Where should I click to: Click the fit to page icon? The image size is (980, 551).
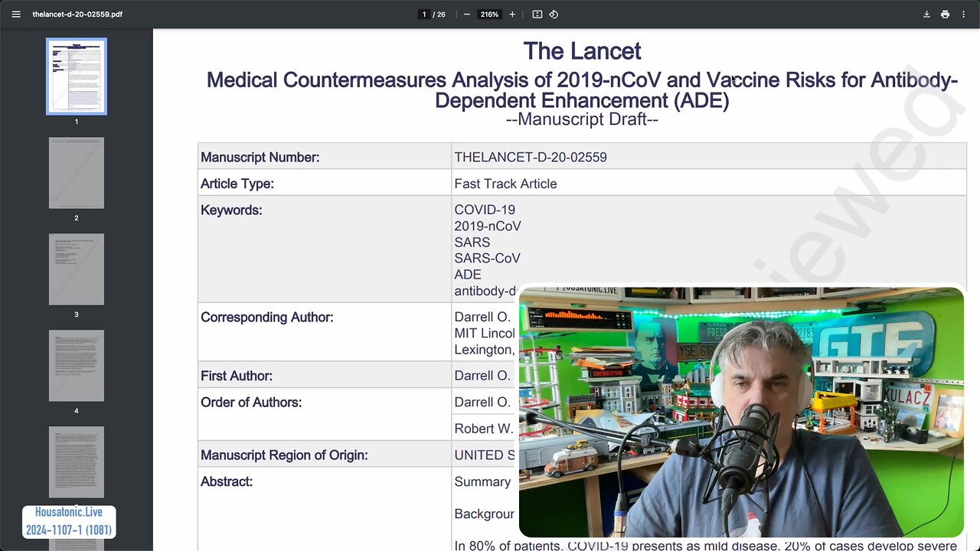tap(537, 15)
